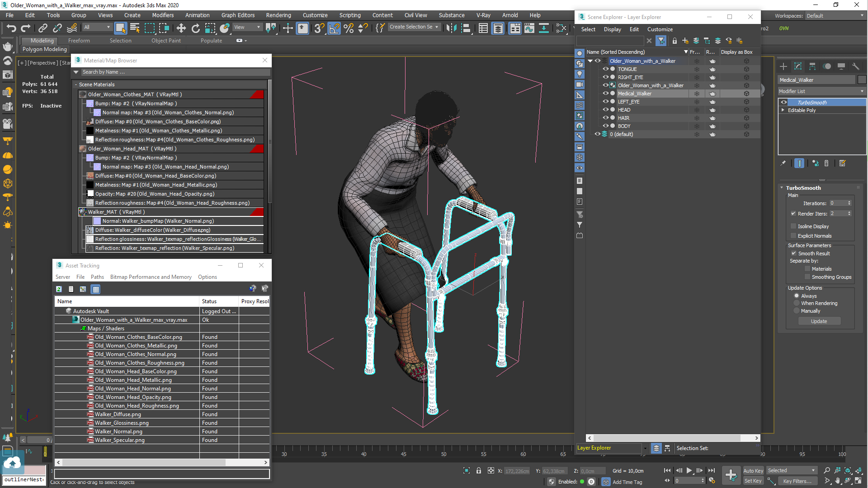Click the Key Filters button
Screen dimensions: 868x488
pyautogui.click(x=797, y=481)
